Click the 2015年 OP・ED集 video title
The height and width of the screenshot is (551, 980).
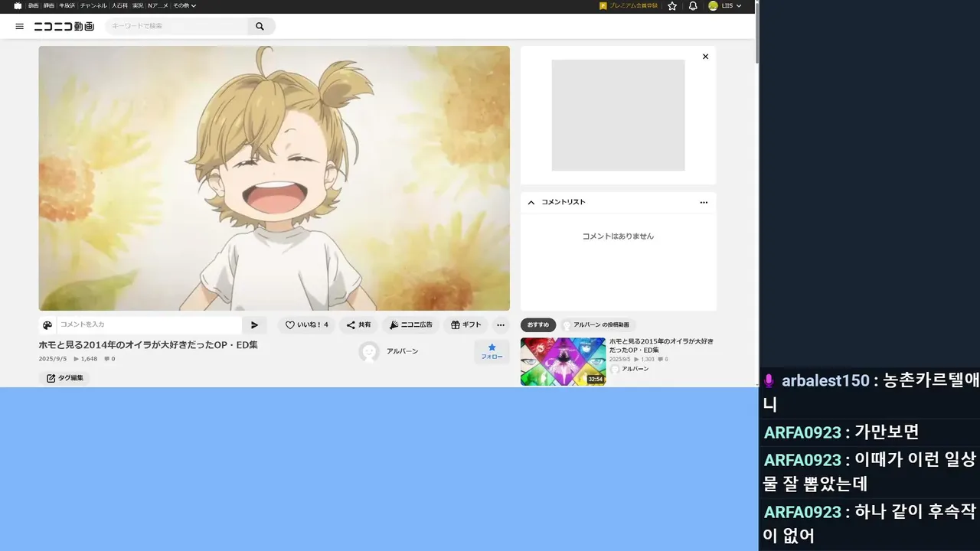tap(661, 345)
